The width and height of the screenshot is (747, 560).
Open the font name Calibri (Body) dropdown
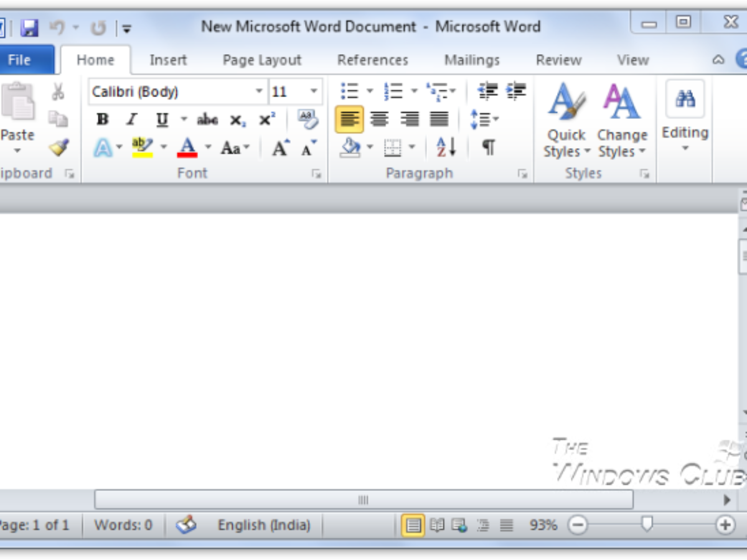pos(260,91)
